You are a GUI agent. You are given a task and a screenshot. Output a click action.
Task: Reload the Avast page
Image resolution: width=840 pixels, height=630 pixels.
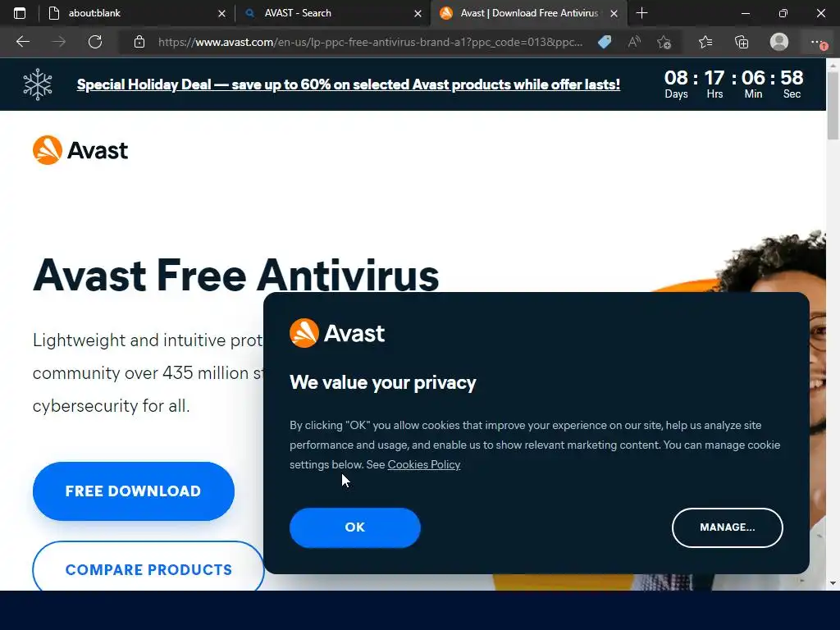[x=95, y=42]
